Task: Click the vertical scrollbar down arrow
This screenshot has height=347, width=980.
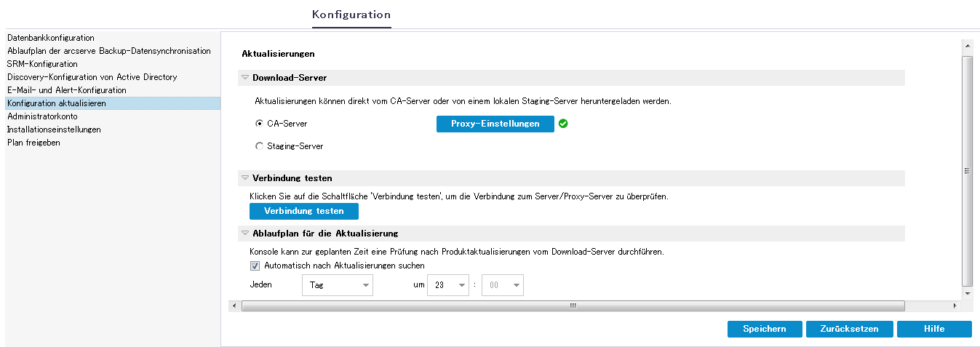Action: 967,293
